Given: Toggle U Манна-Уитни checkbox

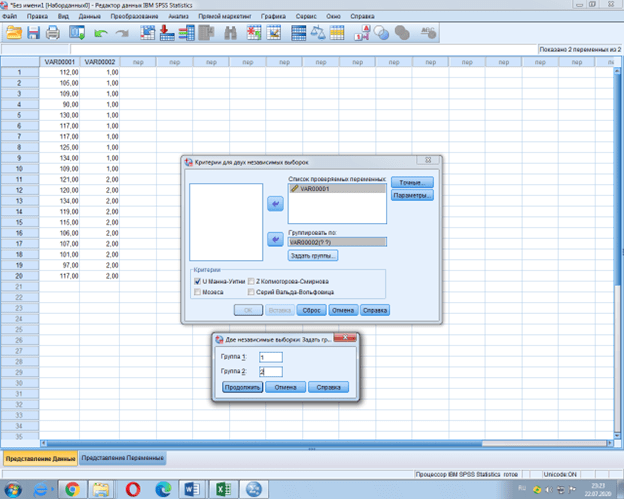Looking at the screenshot, I should point(197,281).
